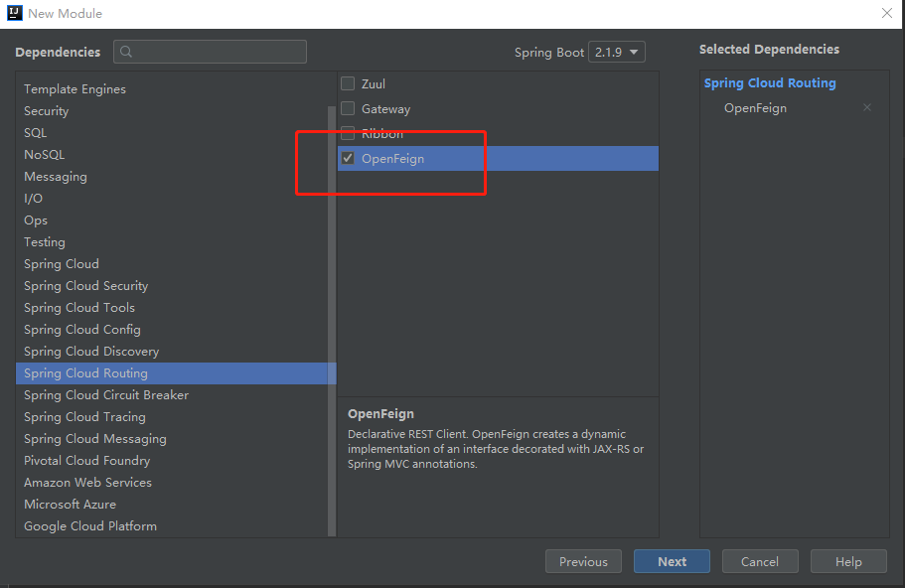Uncheck the OpenFeign dependency
This screenshot has width=905, height=588.
tap(348, 158)
